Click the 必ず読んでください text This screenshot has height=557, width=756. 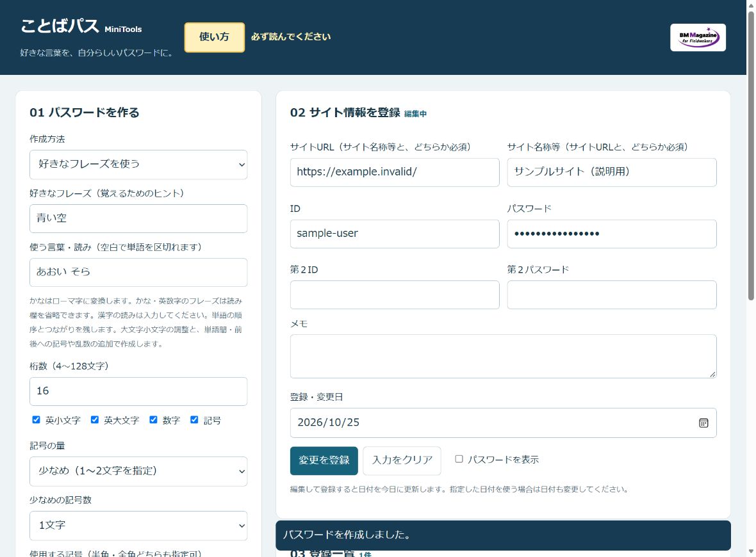click(x=291, y=36)
